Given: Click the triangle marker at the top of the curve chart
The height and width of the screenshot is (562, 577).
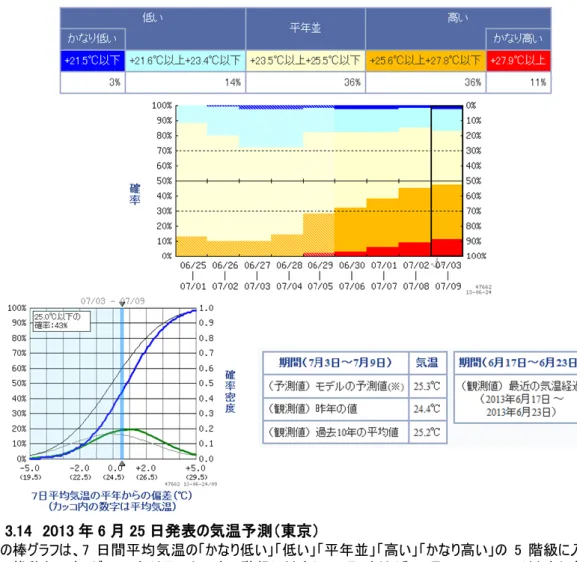Looking at the screenshot, I should point(122,304).
